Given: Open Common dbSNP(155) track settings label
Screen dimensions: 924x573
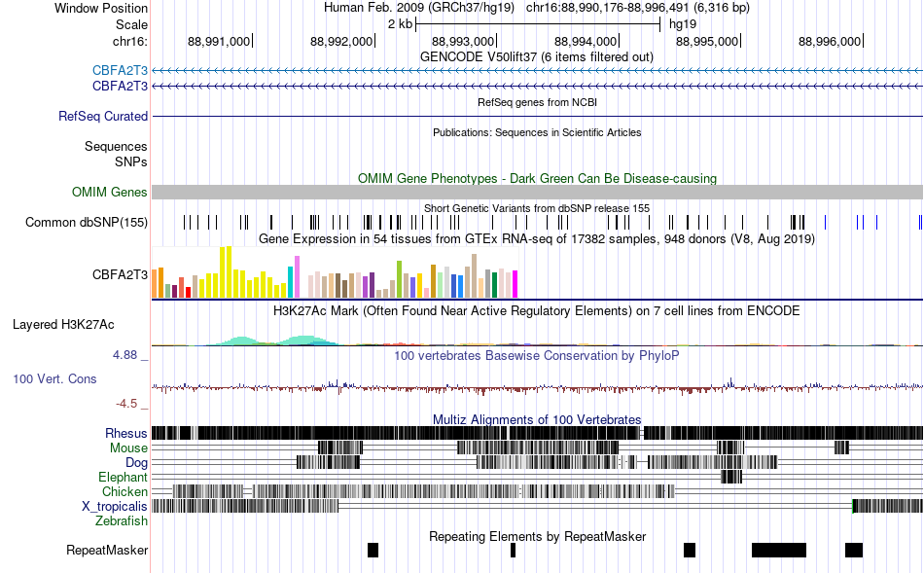Looking at the screenshot, I should (86, 222).
